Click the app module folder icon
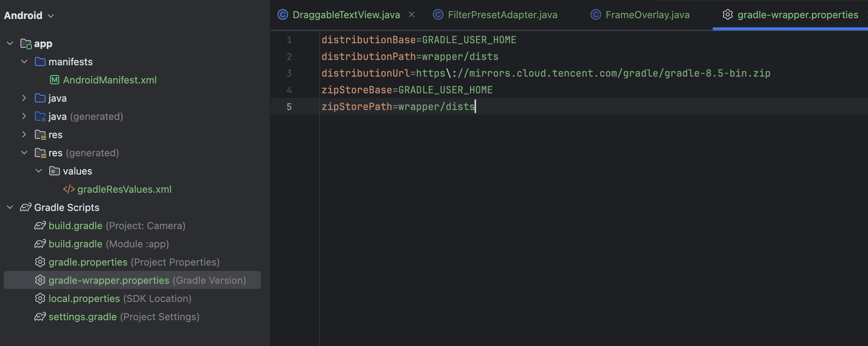 coord(26,44)
